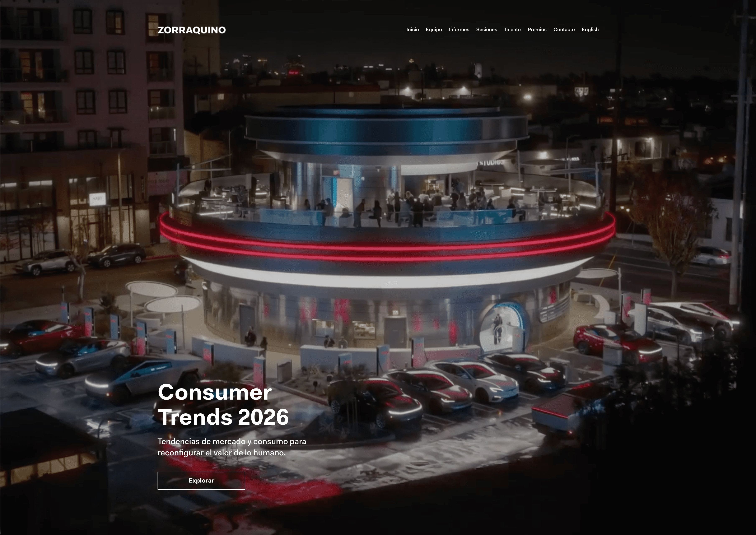The image size is (756, 535).
Task: View the Premios page
Action: coord(537,30)
